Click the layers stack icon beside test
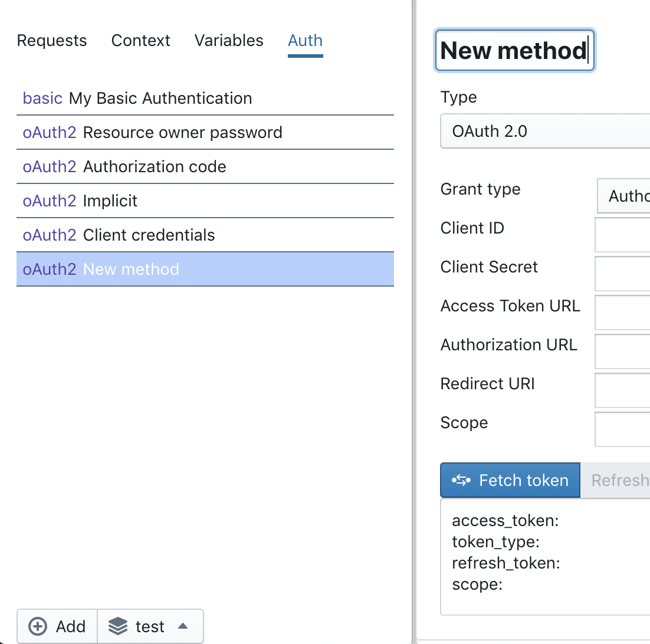The width and height of the screenshot is (650, 644). [118, 626]
